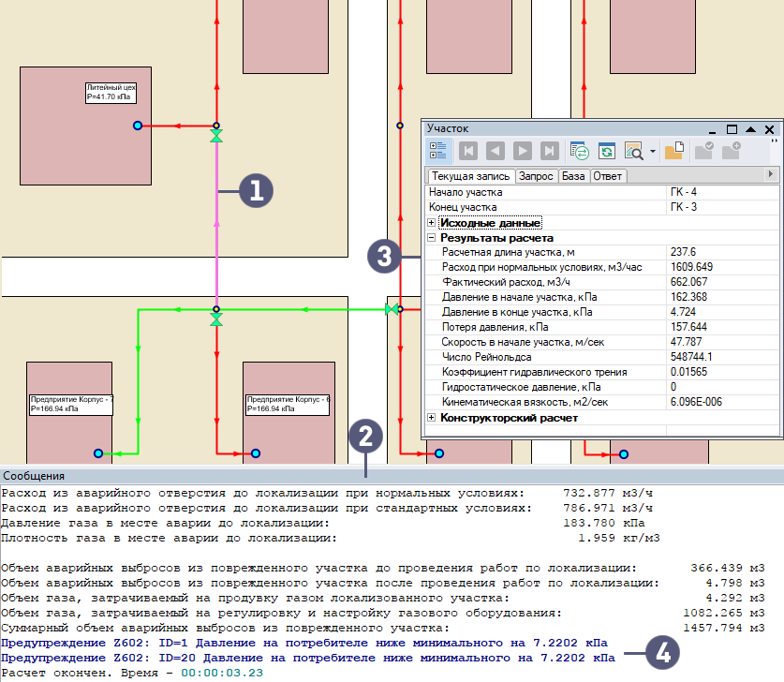Click the Предприятие Корпус - 6 label
Viewport: 784px width, 682px height.
click(288, 405)
